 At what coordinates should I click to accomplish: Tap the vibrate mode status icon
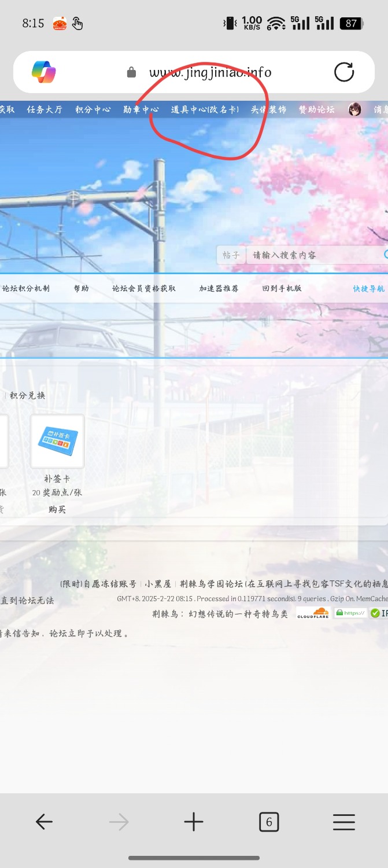230,23
